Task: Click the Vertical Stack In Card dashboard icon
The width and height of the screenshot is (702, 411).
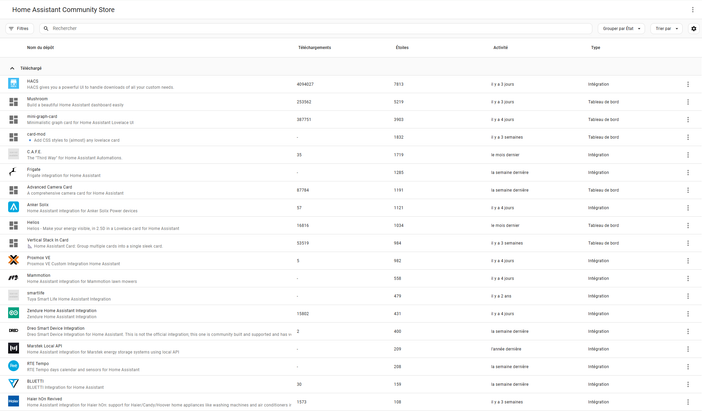Action: tap(13, 243)
